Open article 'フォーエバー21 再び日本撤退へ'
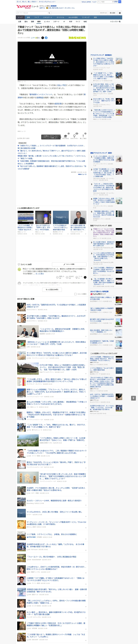This screenshot has height=644, width=138. [x=51, y=557]
